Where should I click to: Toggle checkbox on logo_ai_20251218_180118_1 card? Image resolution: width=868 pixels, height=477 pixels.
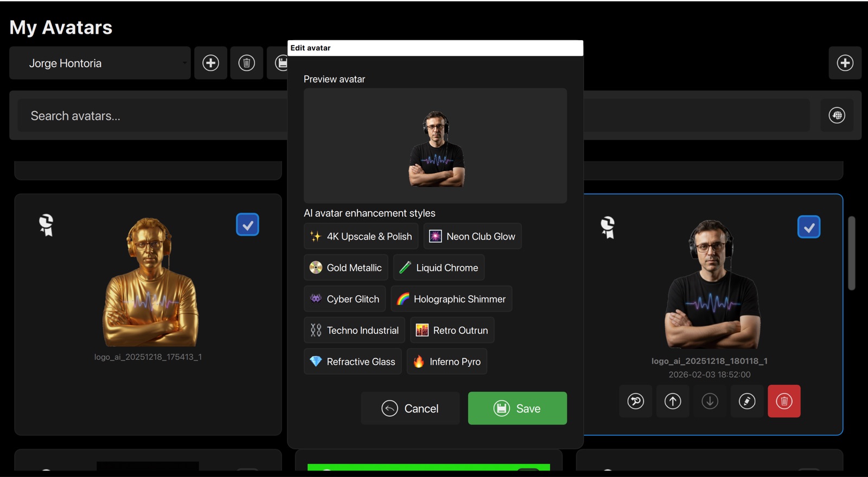(x=809, y=227)
